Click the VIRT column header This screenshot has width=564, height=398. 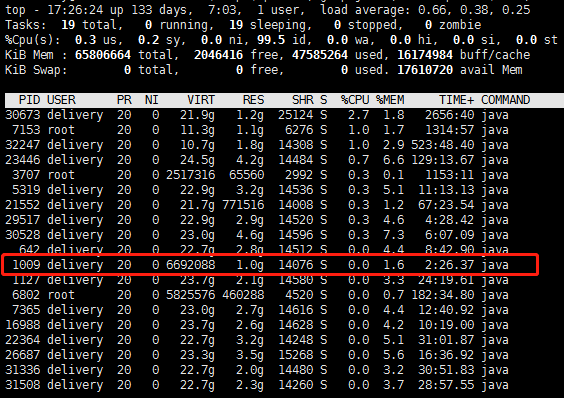click(x=201, y=100)
